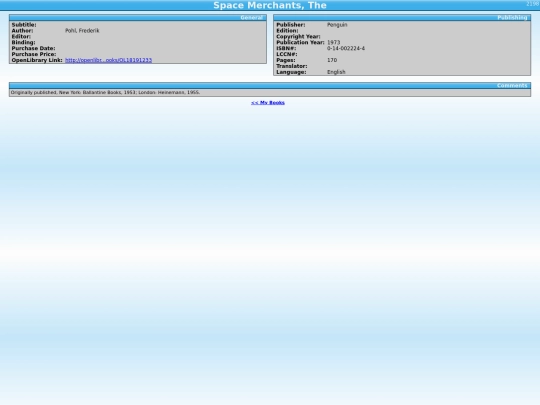Click the Edition label
Screen dimensions: 540x405
[287, 31]
